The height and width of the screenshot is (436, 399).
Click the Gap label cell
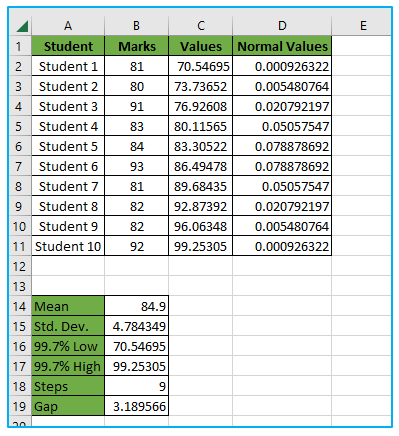tap(68, 406)
